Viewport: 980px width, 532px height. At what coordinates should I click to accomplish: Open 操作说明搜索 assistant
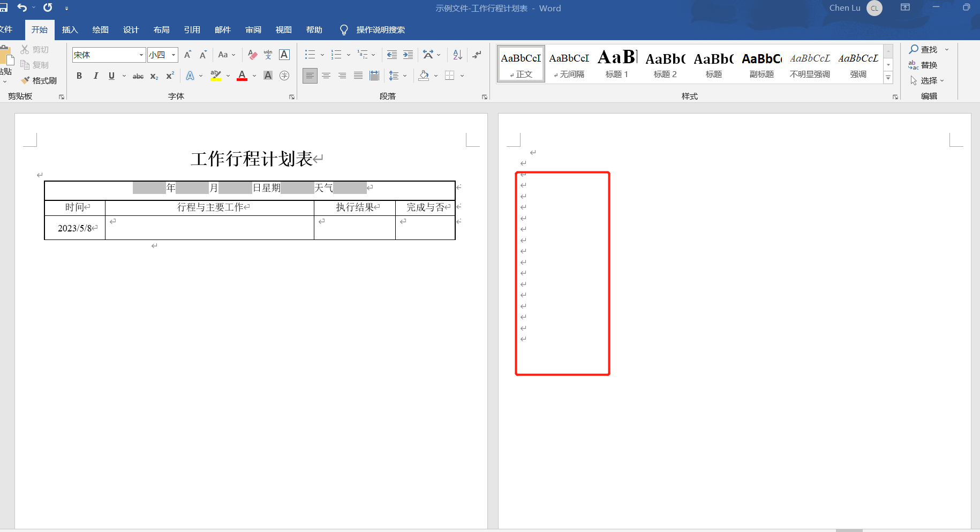[380, 29]
